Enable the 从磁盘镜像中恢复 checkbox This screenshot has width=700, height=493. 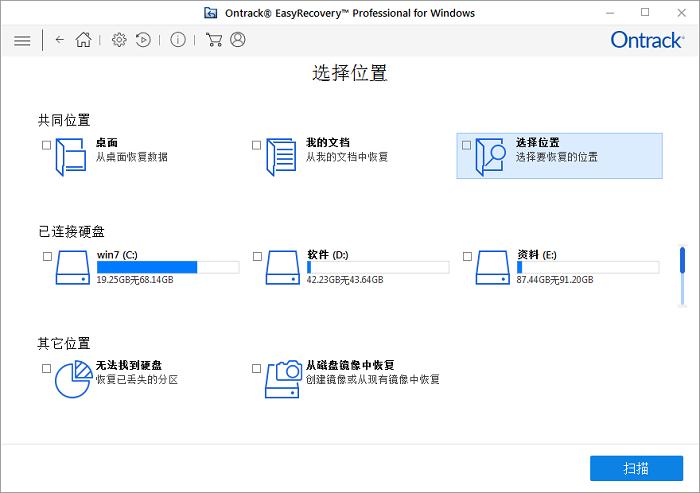(x=256, y=368)
